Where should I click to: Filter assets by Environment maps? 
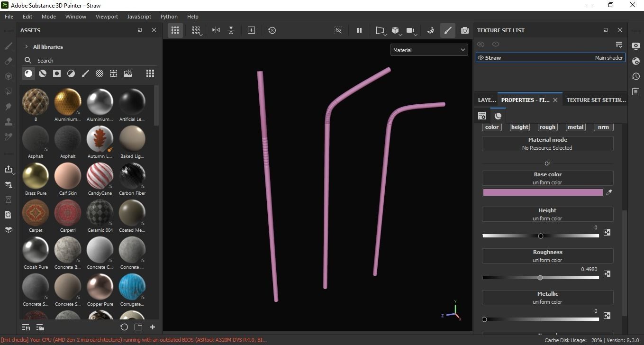(128, 73)
